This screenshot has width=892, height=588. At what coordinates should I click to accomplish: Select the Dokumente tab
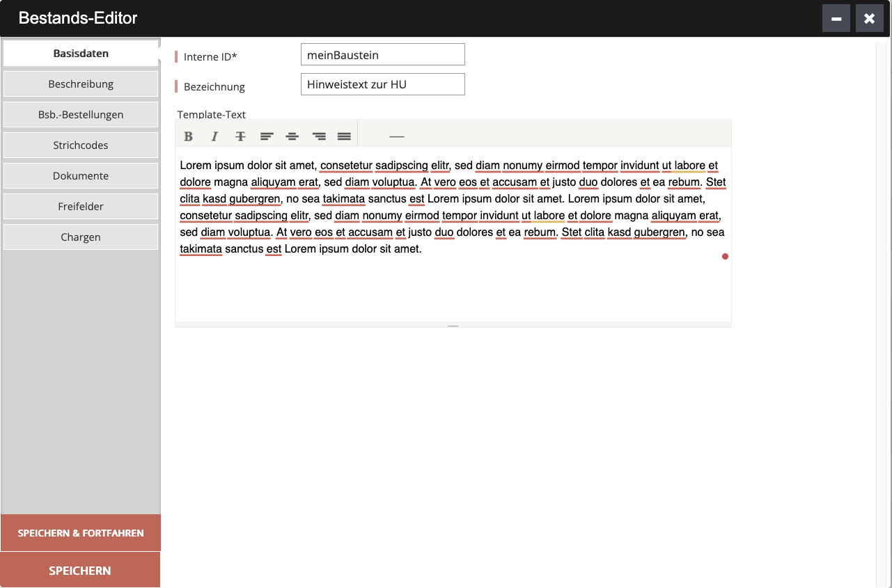click(81, 176)
